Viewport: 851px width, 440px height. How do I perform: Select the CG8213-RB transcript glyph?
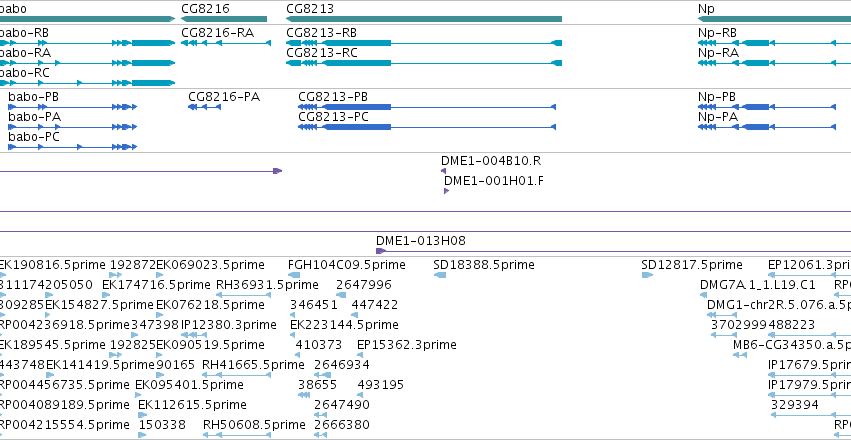424,43
